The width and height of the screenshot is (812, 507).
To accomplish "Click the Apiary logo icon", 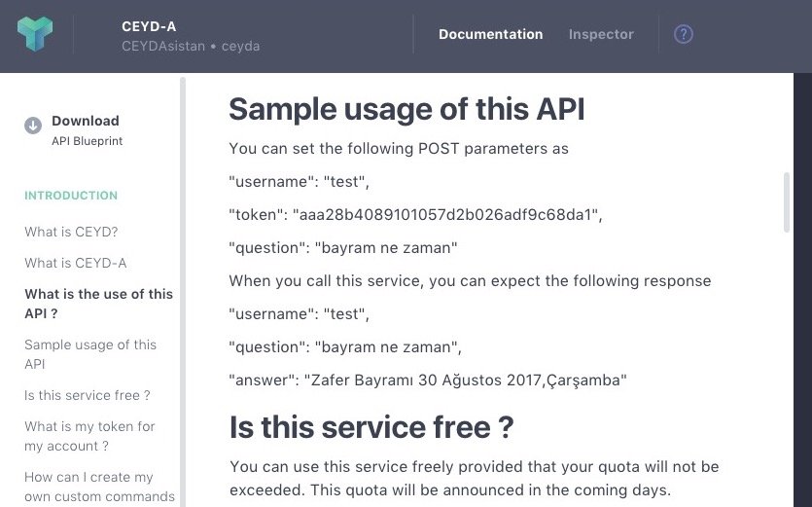I will point(35,34).
